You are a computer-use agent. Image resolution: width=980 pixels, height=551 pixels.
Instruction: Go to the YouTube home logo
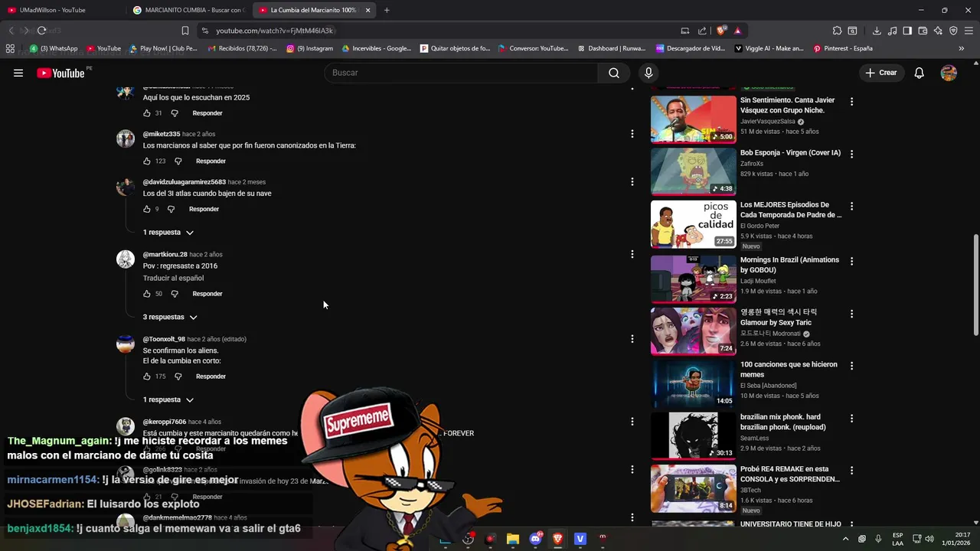[x=60, y=73]
